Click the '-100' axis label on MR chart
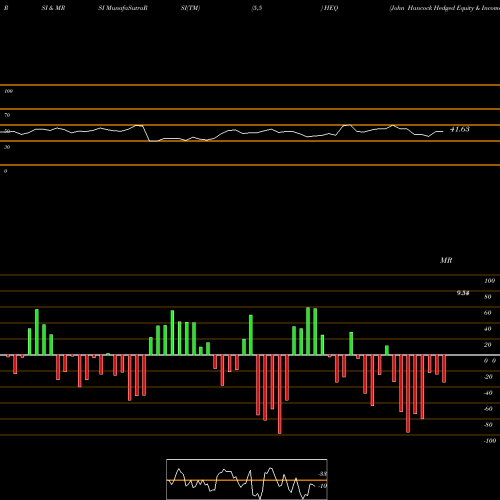500x500 pixels. (490, 441)
